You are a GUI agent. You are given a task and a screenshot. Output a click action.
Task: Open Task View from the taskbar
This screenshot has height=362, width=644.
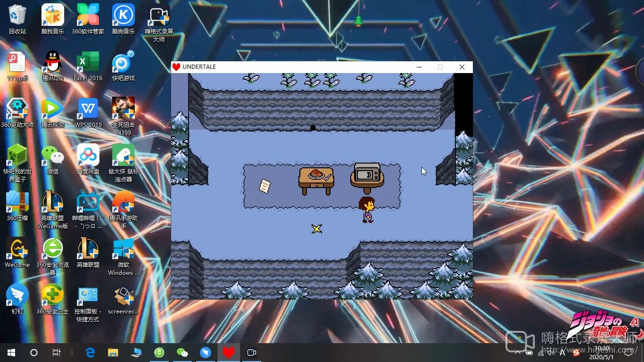(56, 353)
